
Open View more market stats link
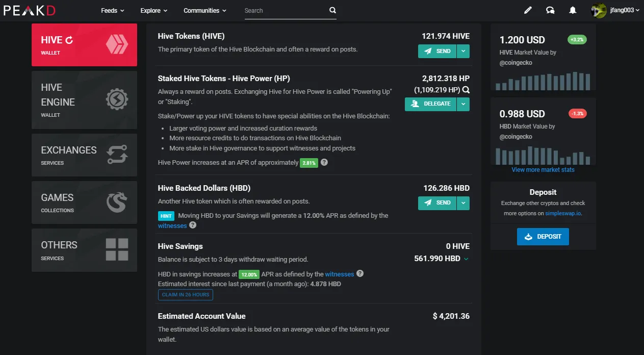pyautogui.click(x=543, y=170)
